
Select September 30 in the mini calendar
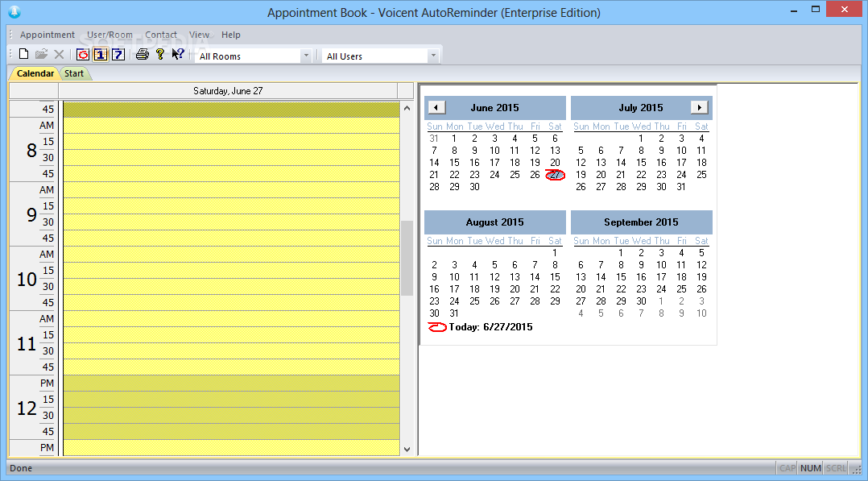tap(641, 301)
